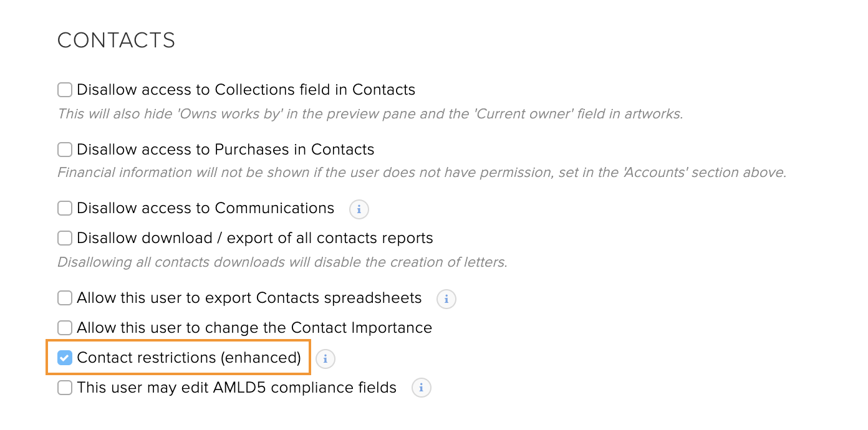This screenshot has height=430, width=868.
Task: Tick Disallow download / export of contacts reports
Action: tap(65, 238)
